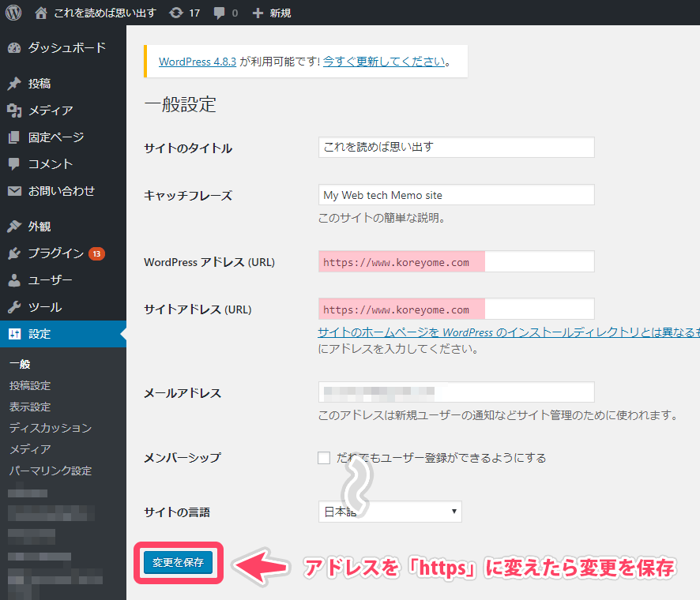Viewport: 700px width, 600px height.
Task: Click the home icon in admin bar
Action: [41, 13]
